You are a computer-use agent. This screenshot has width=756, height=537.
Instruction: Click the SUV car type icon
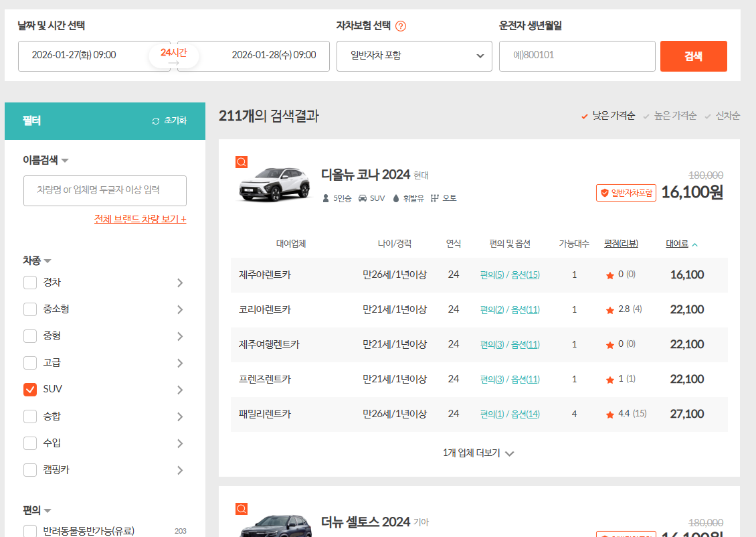(363, 198)
